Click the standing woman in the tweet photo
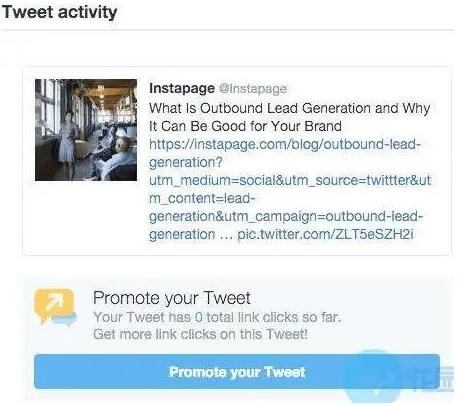Viewport: 459px width, 405px height. (68, 140)
